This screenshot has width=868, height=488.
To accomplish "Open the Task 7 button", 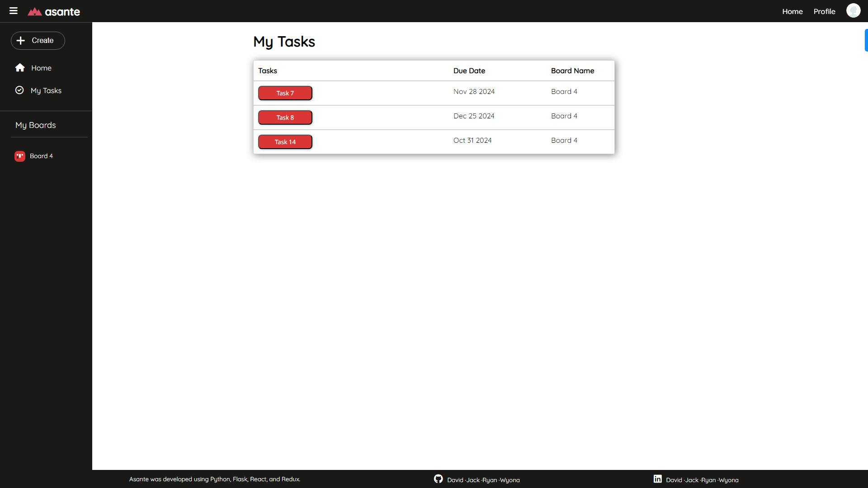I will (x=285, y=93).
